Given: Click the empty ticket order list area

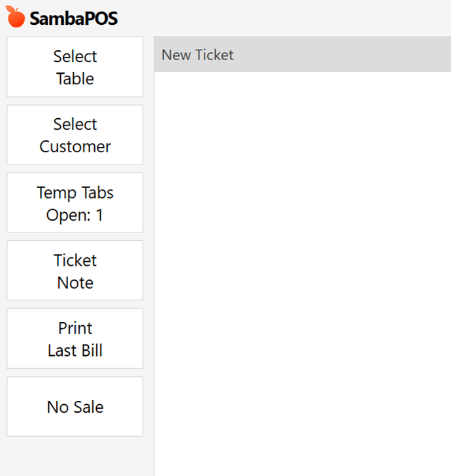Looking at the screenshot, I should (303, 273).
